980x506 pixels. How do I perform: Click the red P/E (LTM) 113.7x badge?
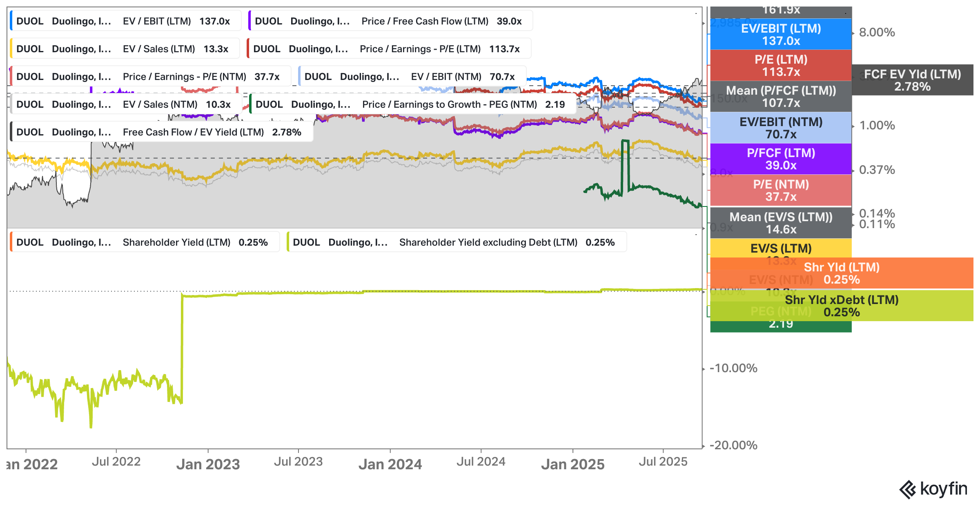coord(781,66)
